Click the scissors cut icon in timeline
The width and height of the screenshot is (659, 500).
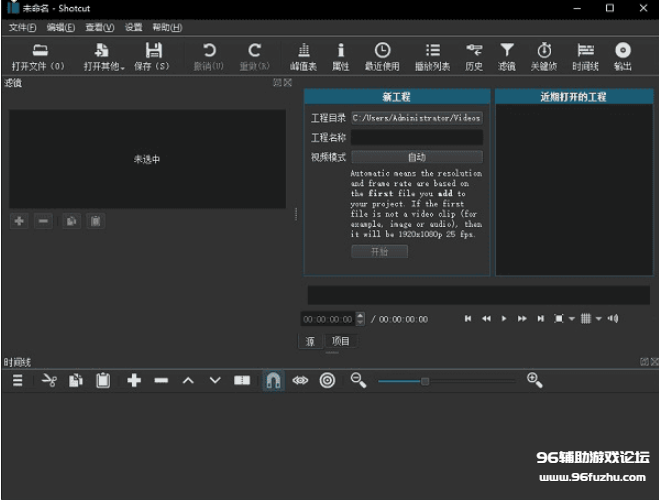point(49,380)
